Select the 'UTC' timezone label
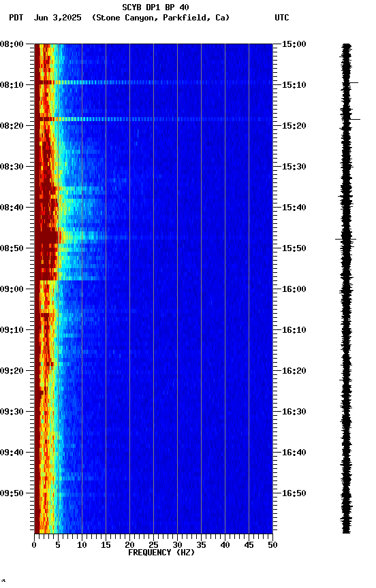The height and width of the screenshot is (588, 376). 282,18
